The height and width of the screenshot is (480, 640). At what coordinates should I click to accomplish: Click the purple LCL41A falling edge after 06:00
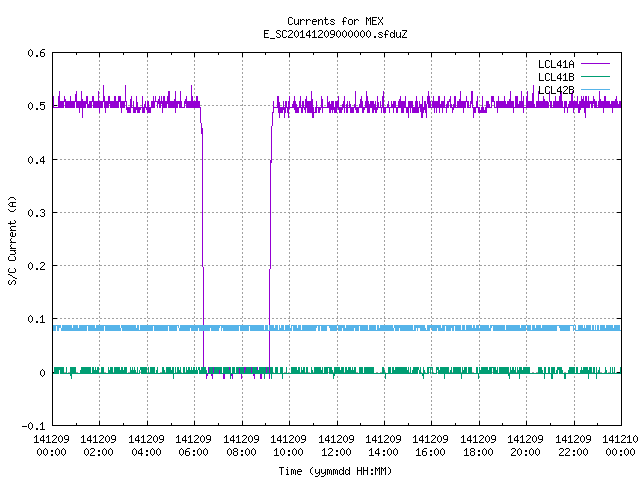coord(202,237)
